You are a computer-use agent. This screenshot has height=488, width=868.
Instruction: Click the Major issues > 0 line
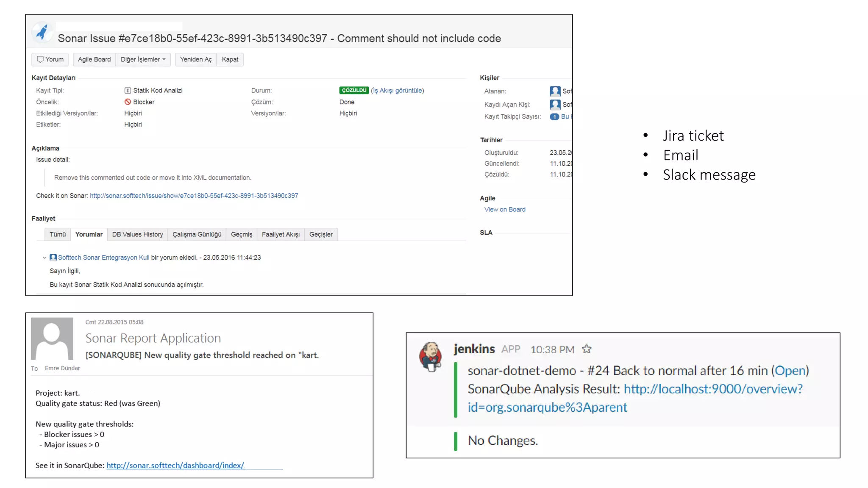tap(69, 445)
